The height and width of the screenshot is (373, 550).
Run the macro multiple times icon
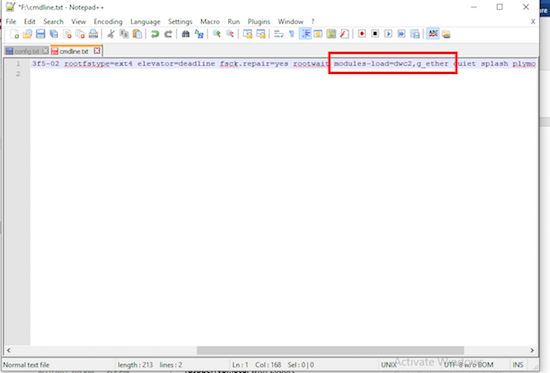coord(402,34)
